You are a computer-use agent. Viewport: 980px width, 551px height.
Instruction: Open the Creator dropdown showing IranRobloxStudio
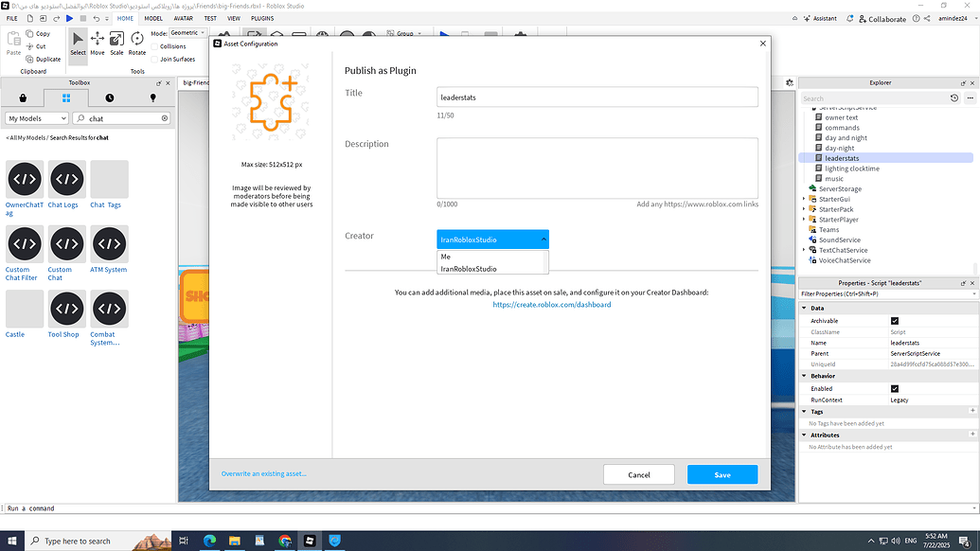pyautogui.click(x=492, y=240)
